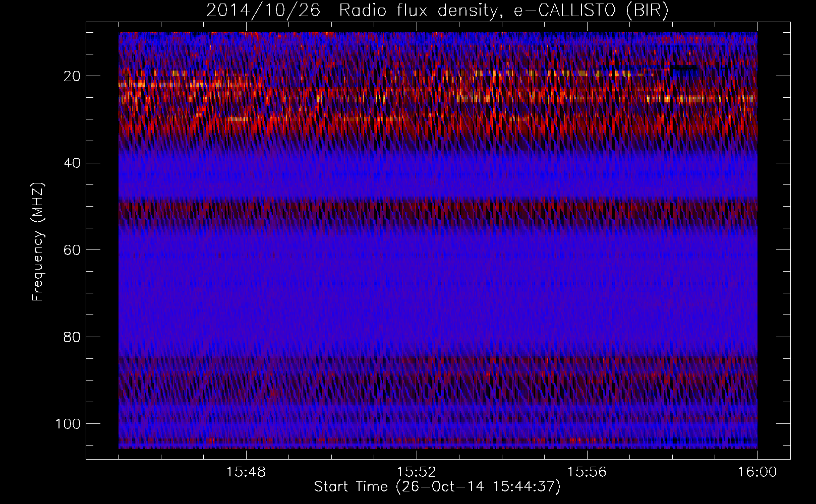Screen dimensions: 816x504
Task: Click the '80' frequency tick label
Action: click(73, 337)
